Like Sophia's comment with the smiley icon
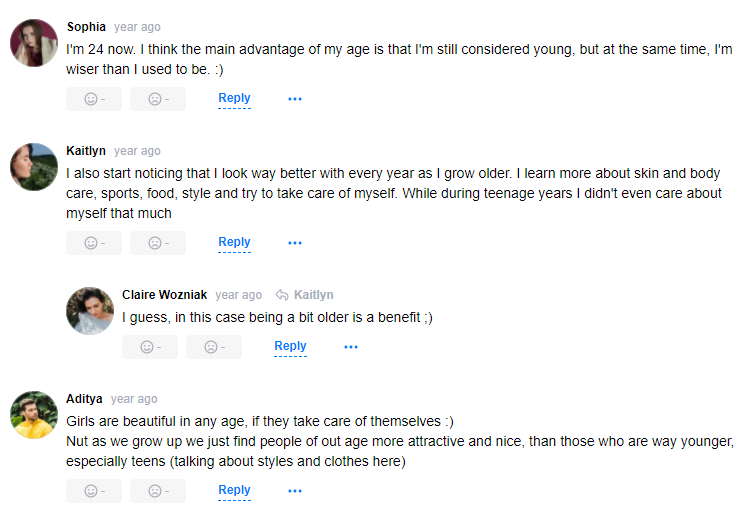Screen dimensions: 751x514 [x=94, y=99]
